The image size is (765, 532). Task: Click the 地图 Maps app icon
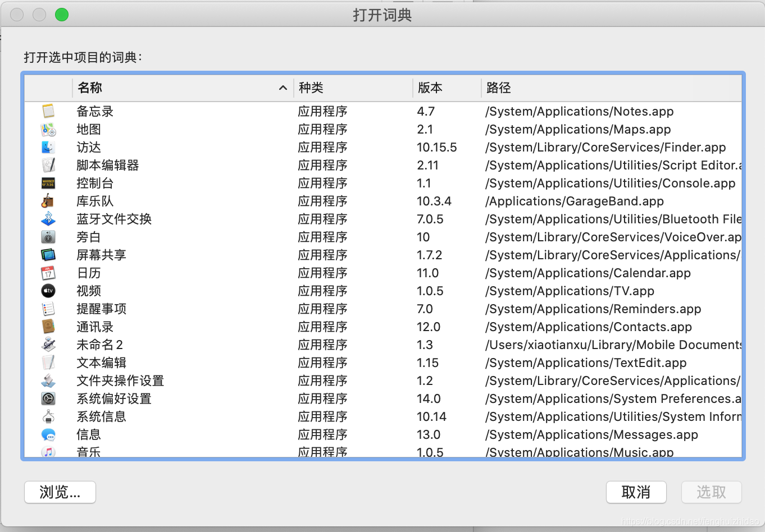(x=48, y=129)
